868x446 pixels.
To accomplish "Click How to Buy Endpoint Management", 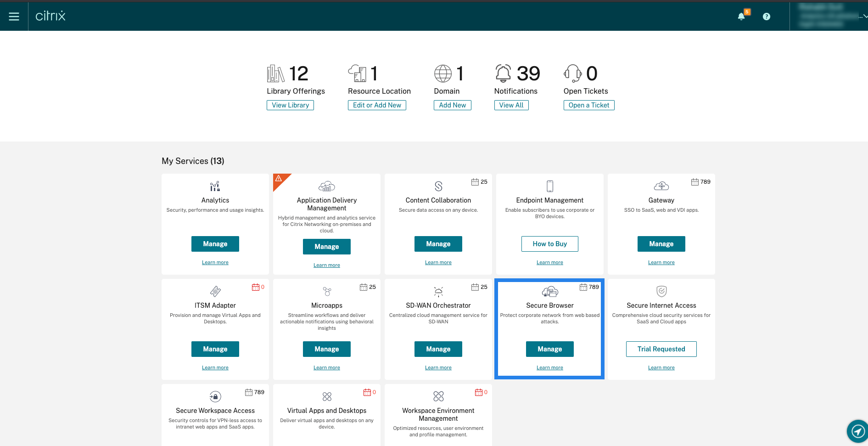I will point(550,244).
